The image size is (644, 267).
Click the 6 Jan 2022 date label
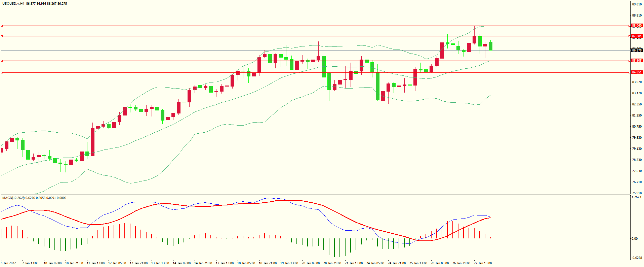point(8,263)
